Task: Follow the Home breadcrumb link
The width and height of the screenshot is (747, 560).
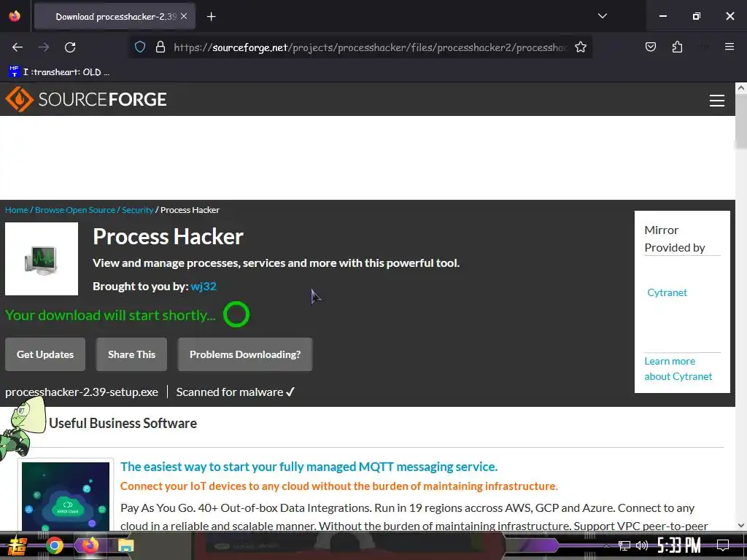Action: tap(17, 210)
